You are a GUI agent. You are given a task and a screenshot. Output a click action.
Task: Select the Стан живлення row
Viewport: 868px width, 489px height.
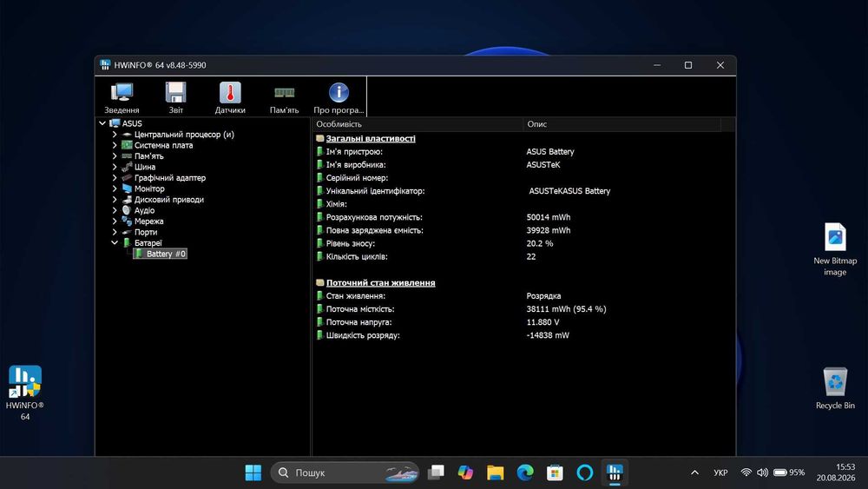pos(523,295)
